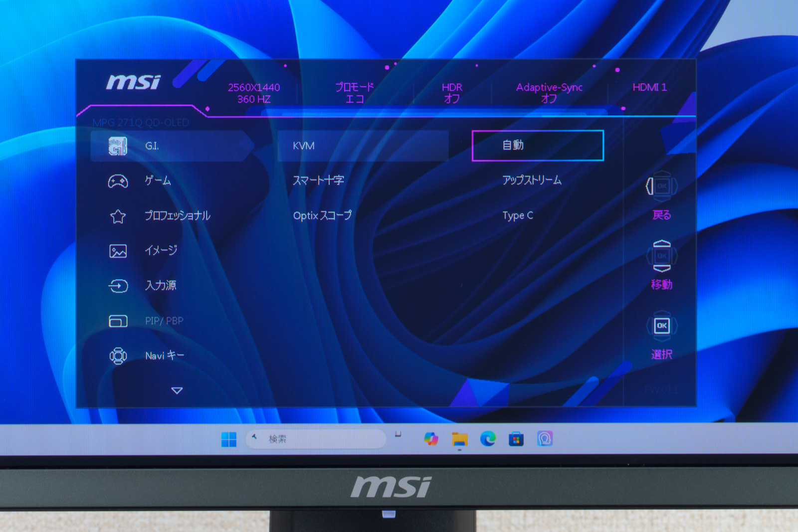Screen dimensions: 798x532
Task: Click the プロモード エコ status
Action: point(355,93)
